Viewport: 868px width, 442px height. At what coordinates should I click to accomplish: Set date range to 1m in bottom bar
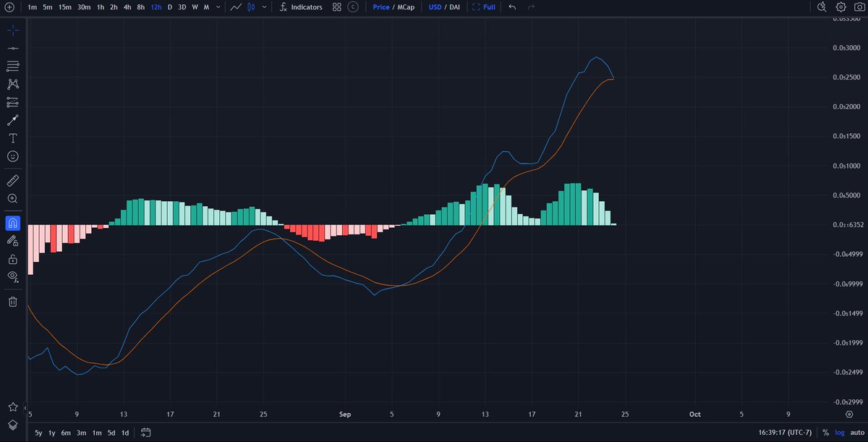pos(96,433)
